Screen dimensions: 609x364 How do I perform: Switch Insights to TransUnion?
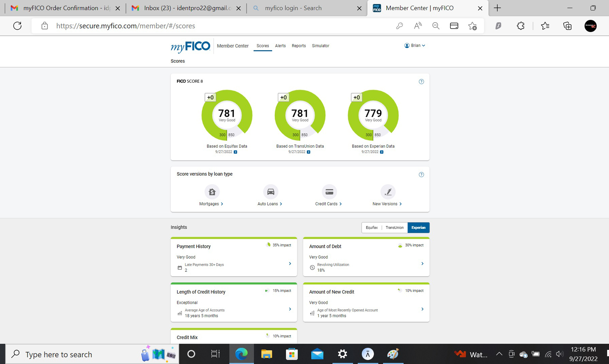pos(394,228)
